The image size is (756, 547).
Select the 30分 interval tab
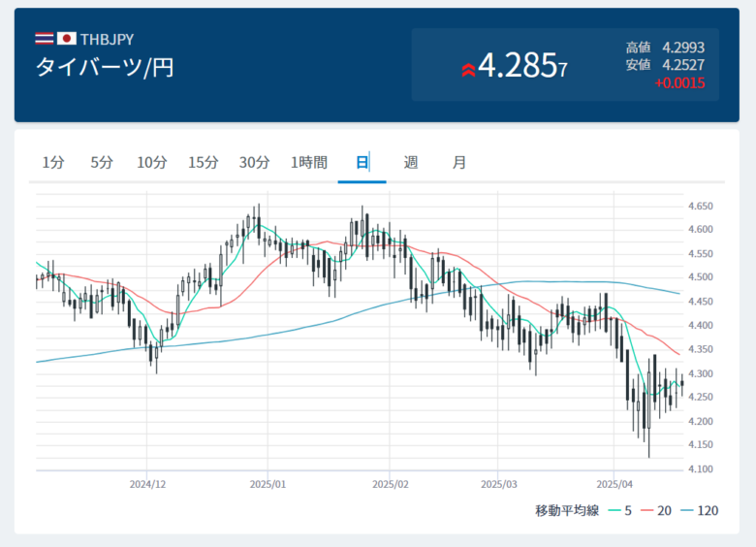(254, 162)
